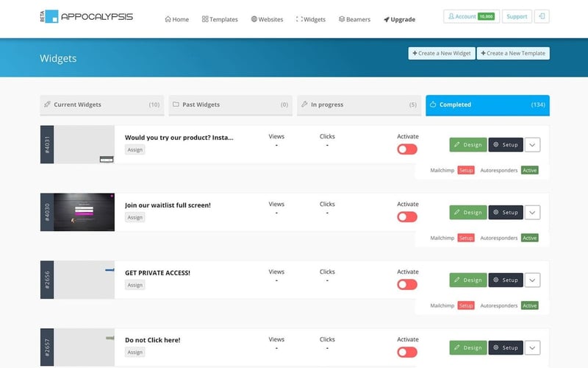The height and width of the screenshot is (368, 588).
Task: Click Setup button for Join our waitlist
Action: [x=506, y=213]
